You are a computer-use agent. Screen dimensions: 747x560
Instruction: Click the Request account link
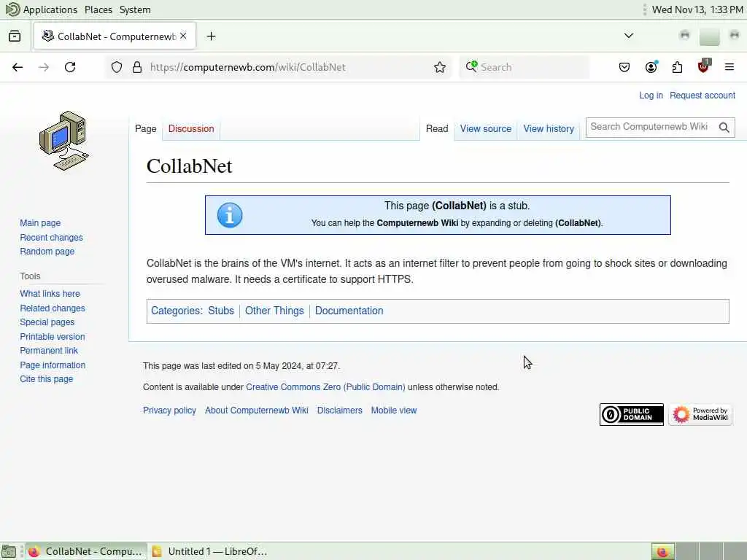pos(703,96)
